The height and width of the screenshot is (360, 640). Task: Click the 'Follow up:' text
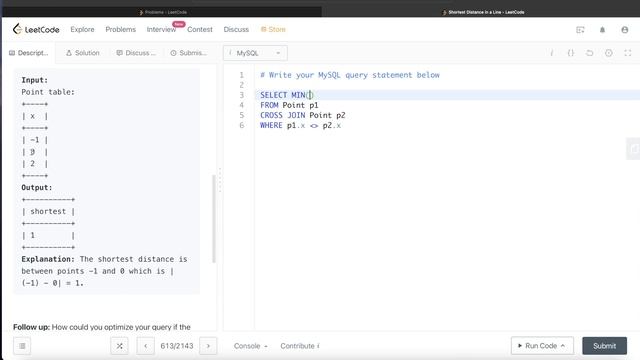pos(31,327)
